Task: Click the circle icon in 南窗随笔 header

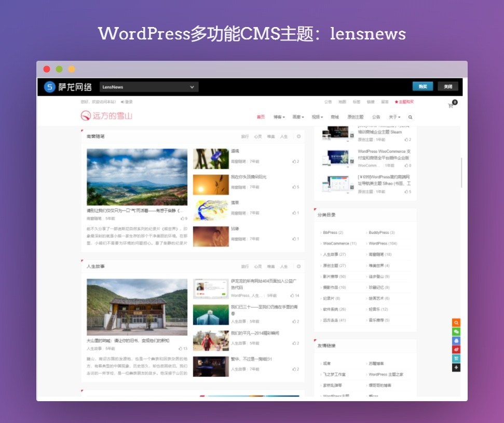Action: point(298,137)
